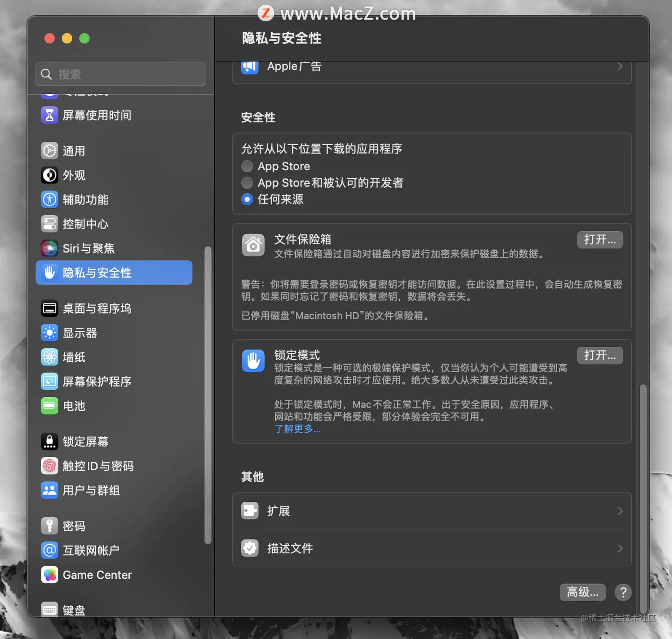Click the green zoom window button

pos(84,38)
